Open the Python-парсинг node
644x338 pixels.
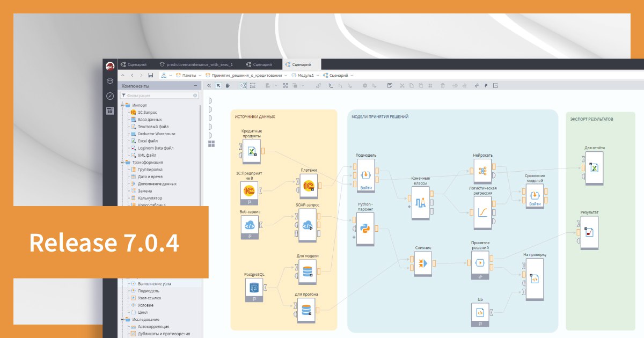point(365,229)
